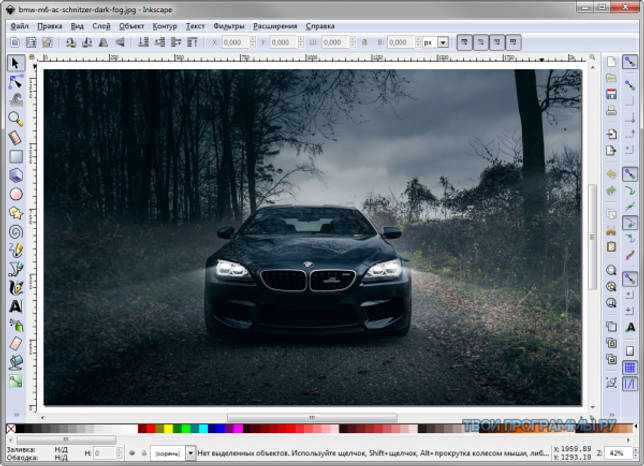Click the Справка menu item
This screenshot has height=466, width=644.
[x=320, y=26]
